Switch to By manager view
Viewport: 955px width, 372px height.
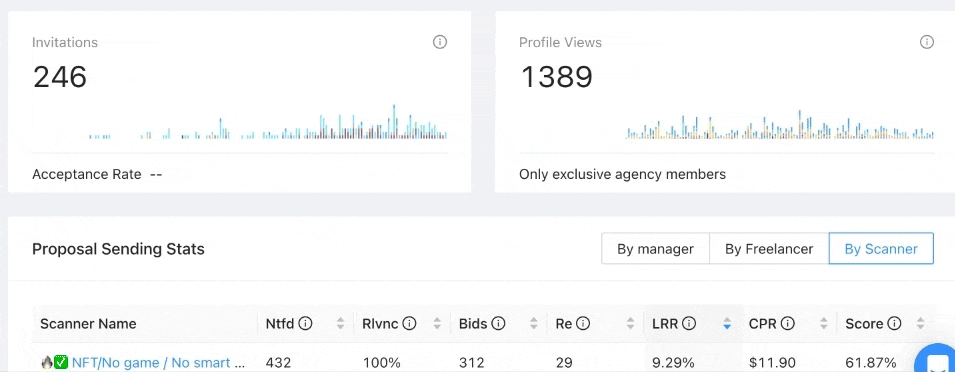coord(655,248)
